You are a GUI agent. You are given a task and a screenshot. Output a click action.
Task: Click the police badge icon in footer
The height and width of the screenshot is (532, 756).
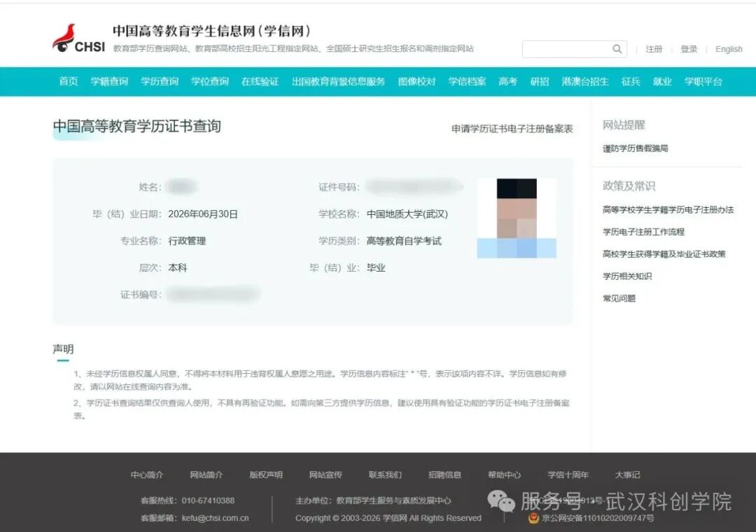point(533,518)
